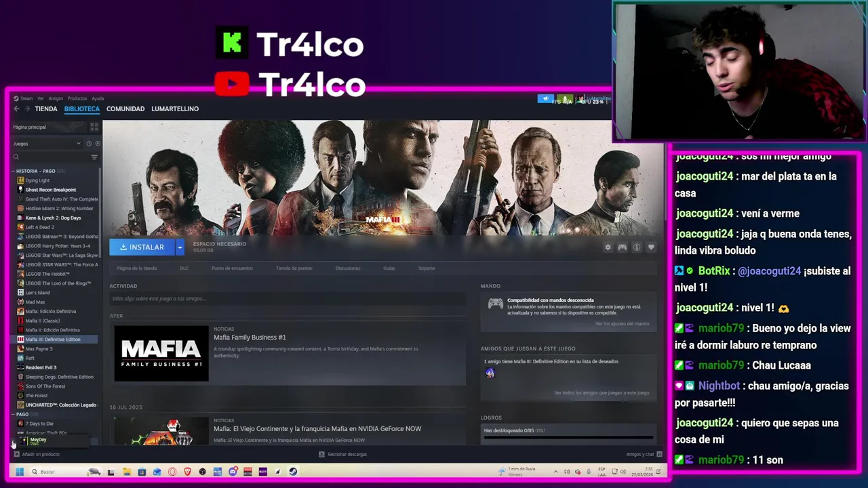Add Mafia III to favorites heart icon
Screen dimensions: 868x488
tap(651, 247)
